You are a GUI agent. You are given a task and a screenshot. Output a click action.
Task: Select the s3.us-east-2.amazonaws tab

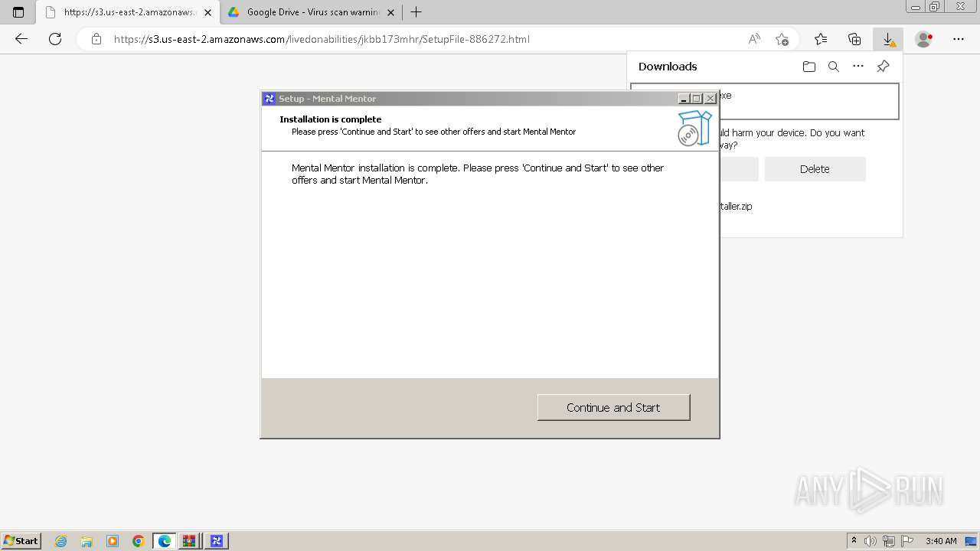coord(126,12)
